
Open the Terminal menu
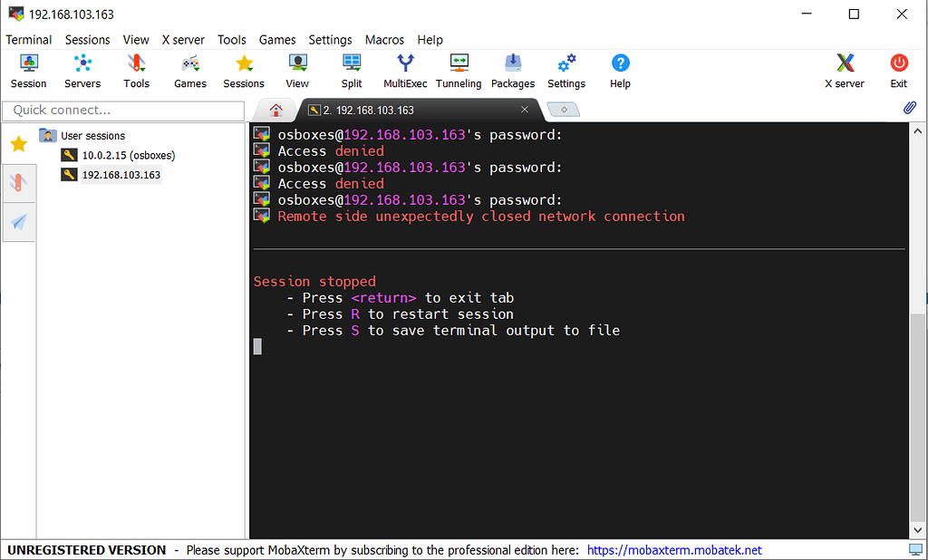point(29,40)
